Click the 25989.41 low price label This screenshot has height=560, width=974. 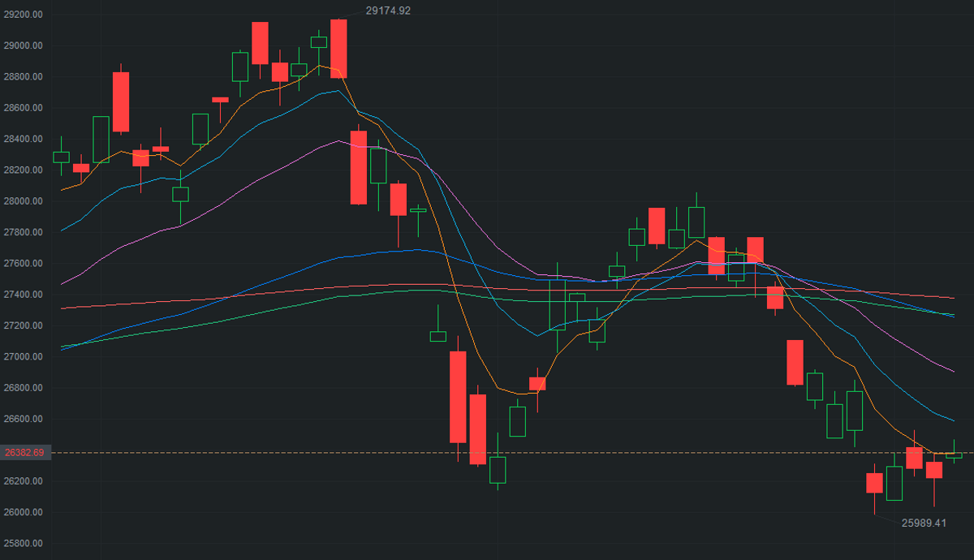point(924,523)
